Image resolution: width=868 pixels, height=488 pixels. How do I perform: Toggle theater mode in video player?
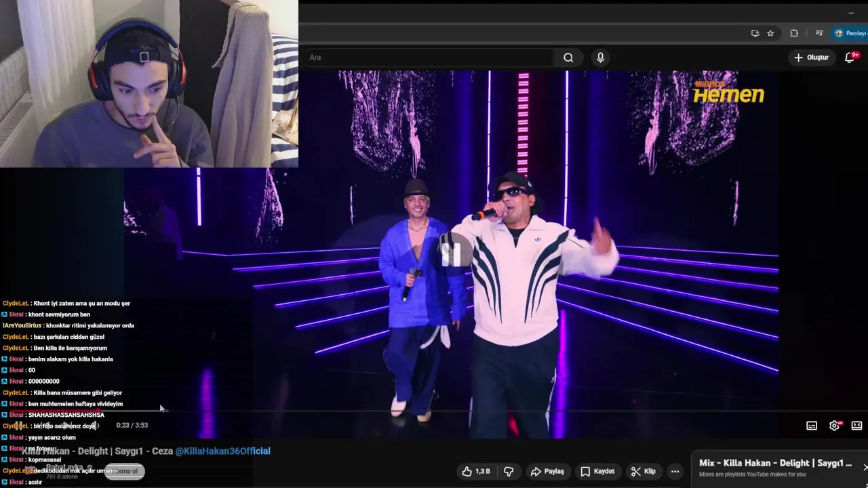click(857, 426)
